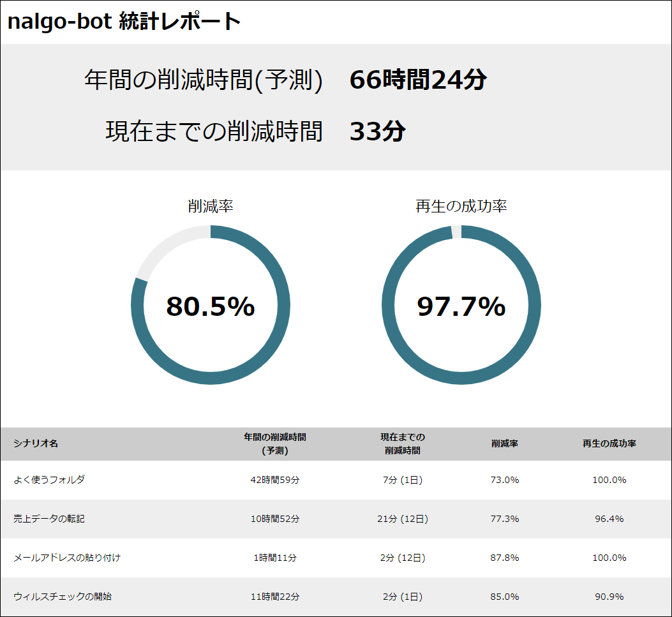Click the 33分 current saved time value
Screen dimensions: 672x617
pyautogui.click(x=377, y=131)
